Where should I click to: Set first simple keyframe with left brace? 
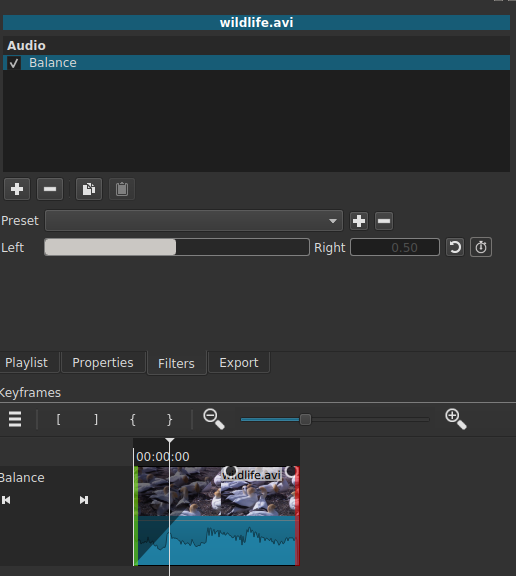point(133,419)
